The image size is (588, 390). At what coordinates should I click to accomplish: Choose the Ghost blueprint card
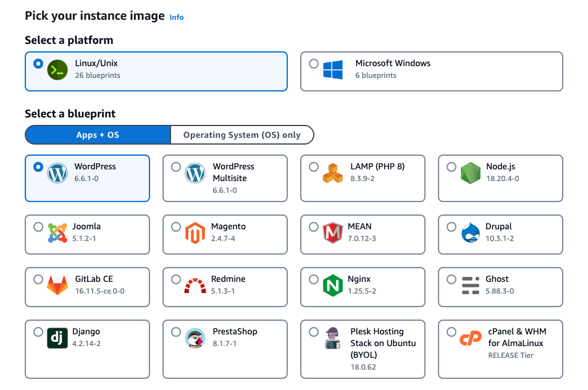click(500, 287)
